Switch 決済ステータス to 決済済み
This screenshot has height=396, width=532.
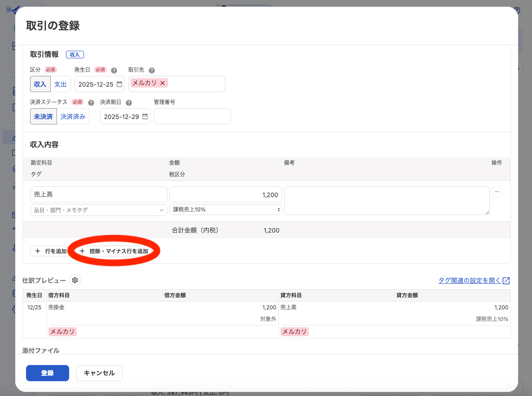coord(73,116)
